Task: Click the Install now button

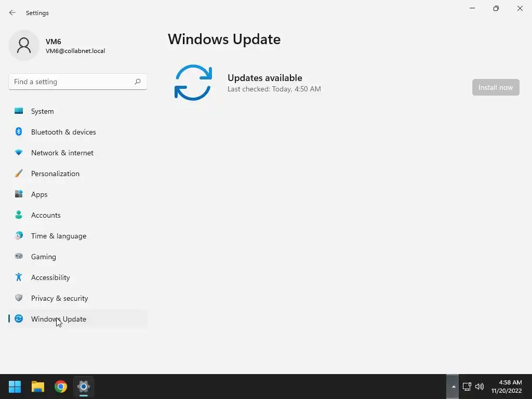Action: pyautogui.click(x=496, y=87)
